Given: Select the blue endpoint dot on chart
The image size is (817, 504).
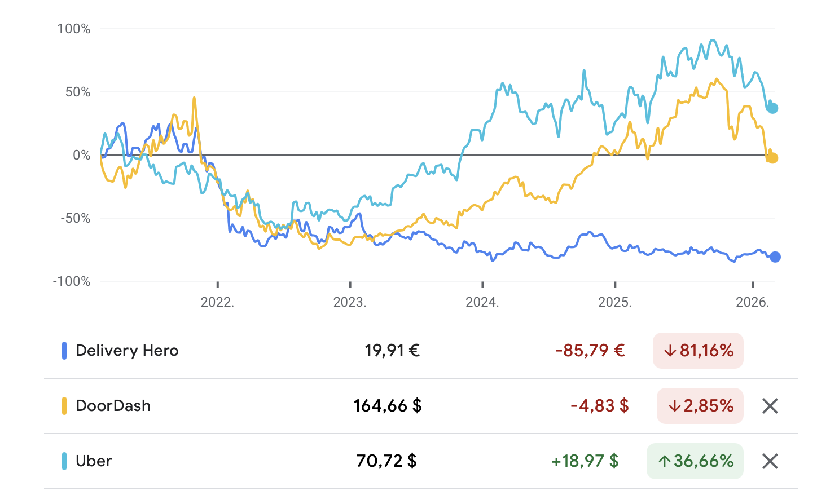Looking at the screenshot, I should pos(775,257).
